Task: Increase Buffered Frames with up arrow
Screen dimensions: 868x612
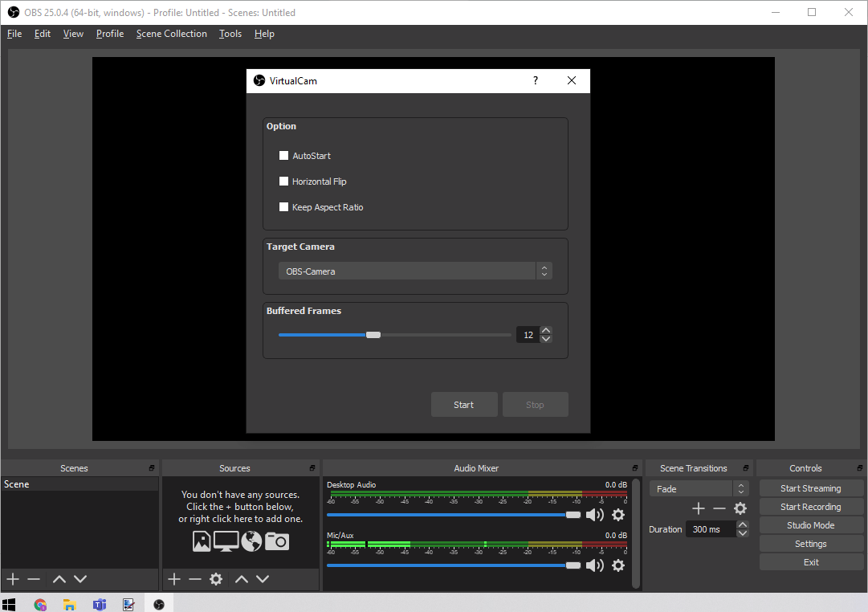Action: pos(546,330)
